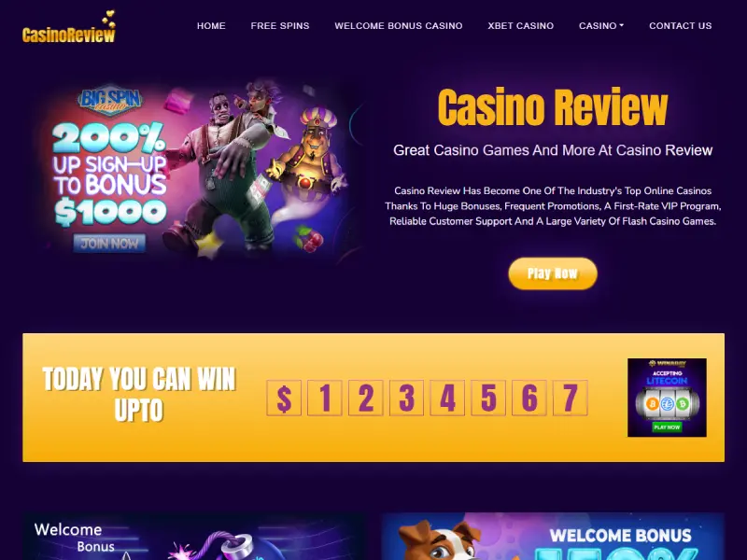Click the jackpot digit 4 tile
Image resolution: width=747 pixels, height=560 pixels.
(447, 399)
